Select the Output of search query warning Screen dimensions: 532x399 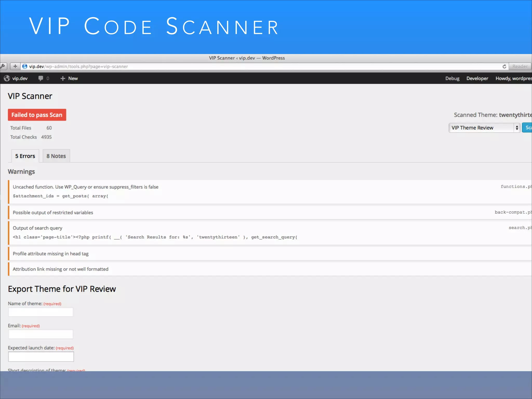pos(270,233)
